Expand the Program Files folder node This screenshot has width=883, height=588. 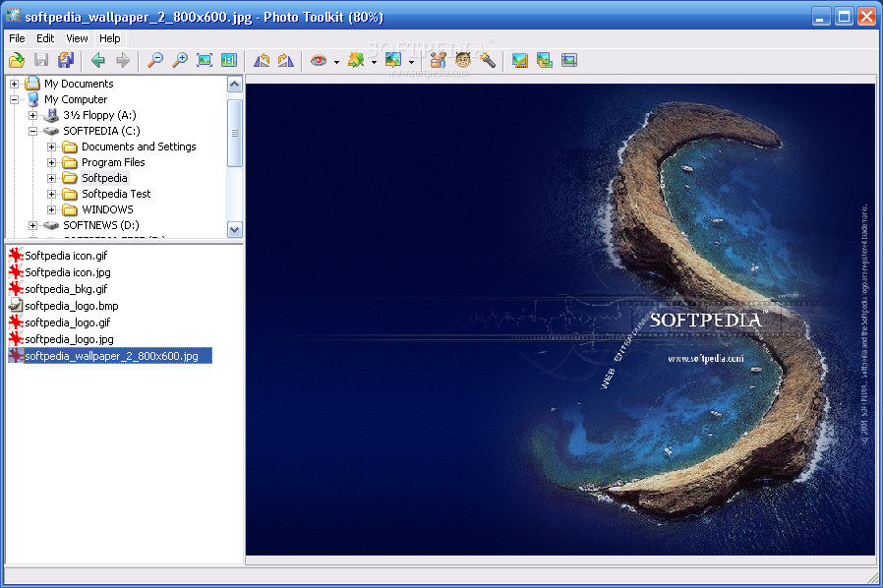click(51, 163)
